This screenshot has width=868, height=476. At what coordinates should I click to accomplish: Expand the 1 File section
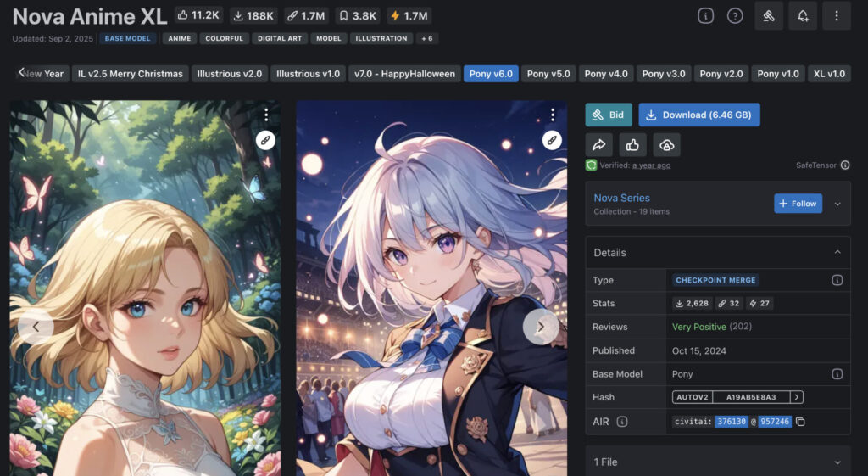click(x=837, y=462)
